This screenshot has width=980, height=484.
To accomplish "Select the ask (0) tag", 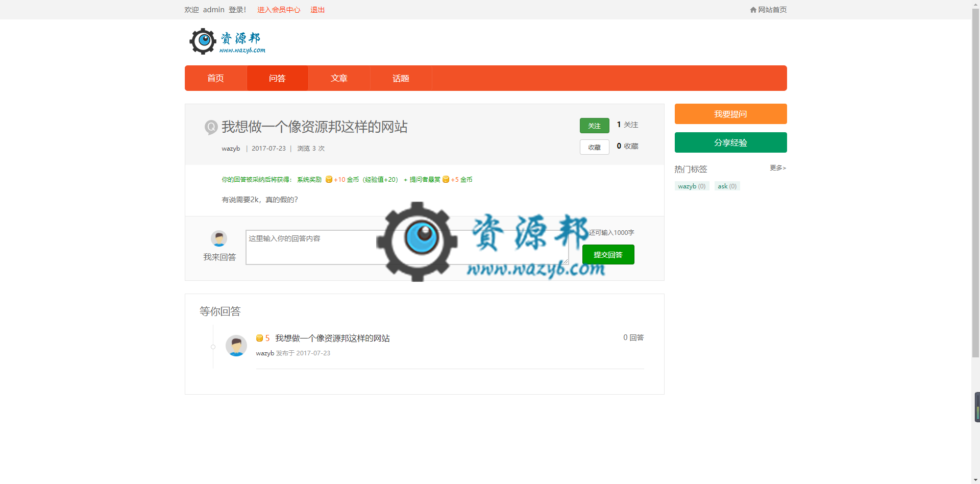I will click(x=727, y=186).
